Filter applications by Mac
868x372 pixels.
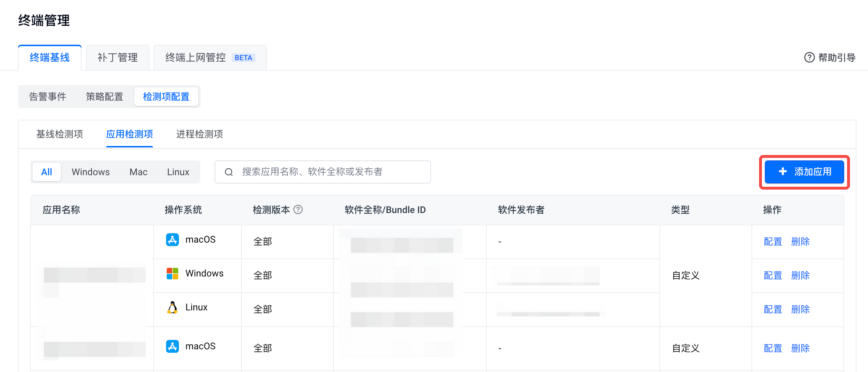pos(138,172)
